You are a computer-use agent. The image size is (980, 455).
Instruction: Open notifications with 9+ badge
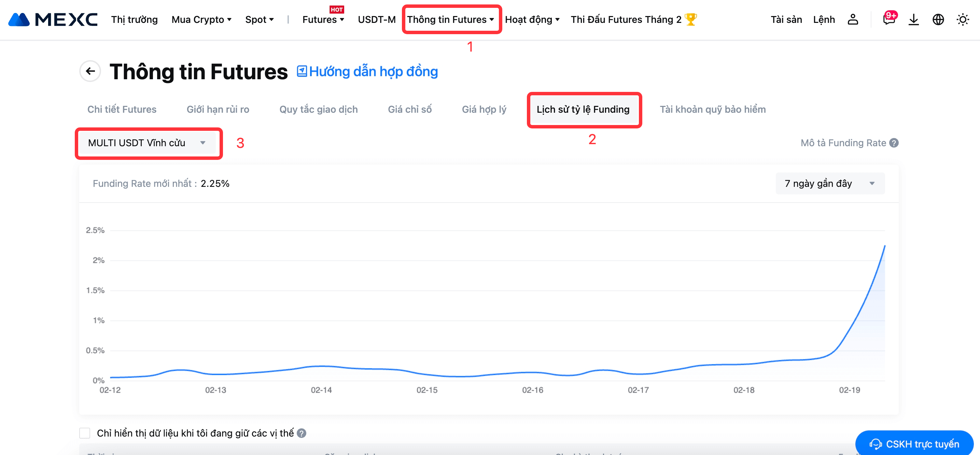(889, 19)
